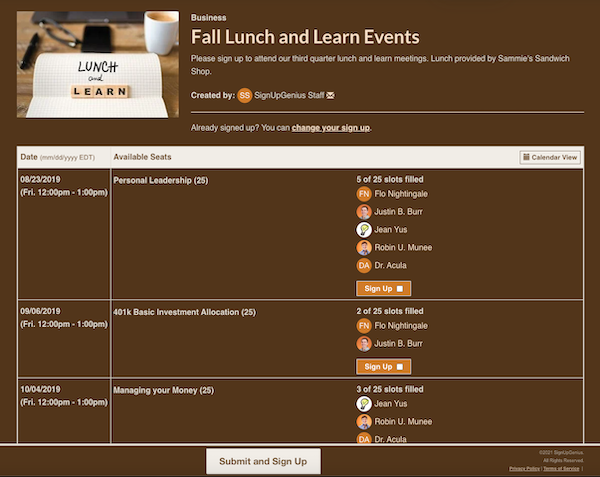Click '5 of 25 slots filled' text

tap(390, 179)
